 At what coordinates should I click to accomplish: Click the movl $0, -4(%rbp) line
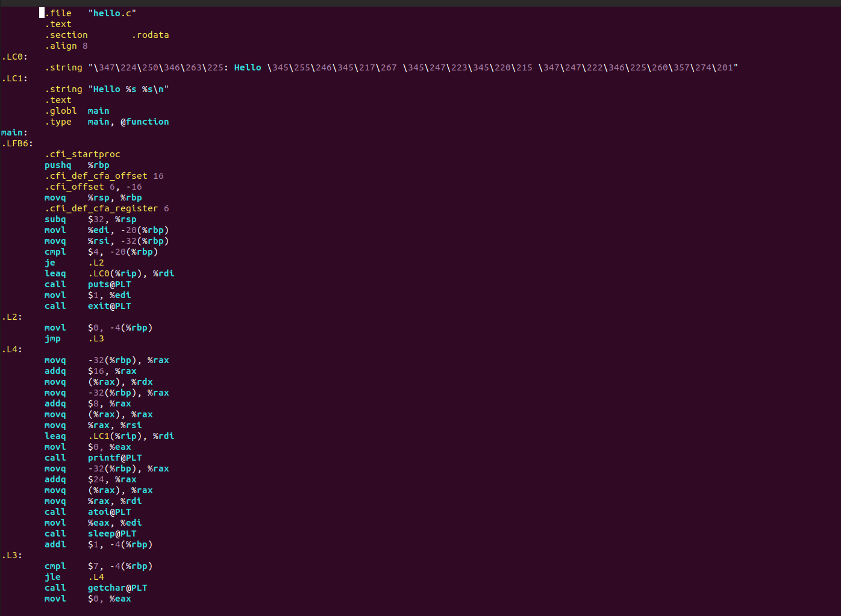(x=99, y=328)
